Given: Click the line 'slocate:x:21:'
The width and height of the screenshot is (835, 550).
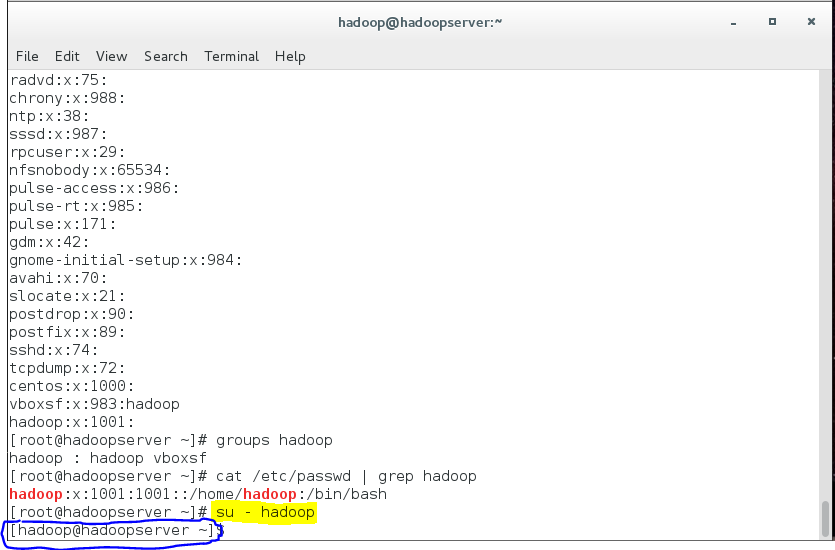Looking at the screenshot, I should 67,296.
